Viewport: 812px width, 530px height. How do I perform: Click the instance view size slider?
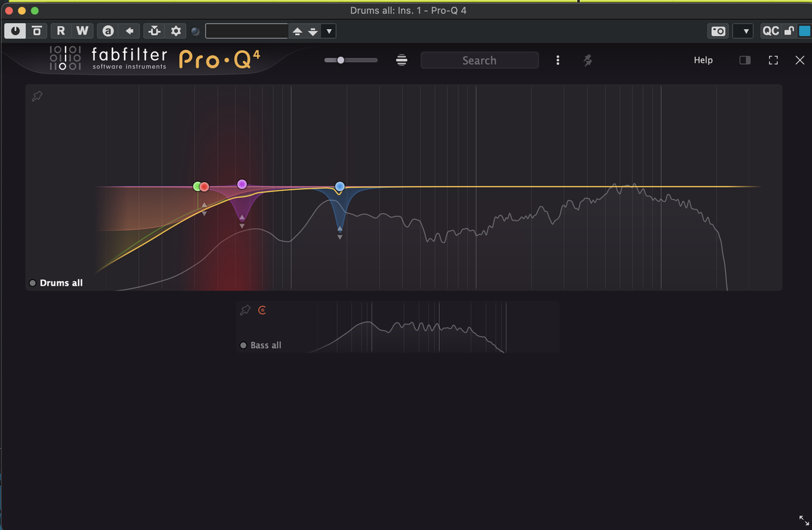[x=351, y=60]
